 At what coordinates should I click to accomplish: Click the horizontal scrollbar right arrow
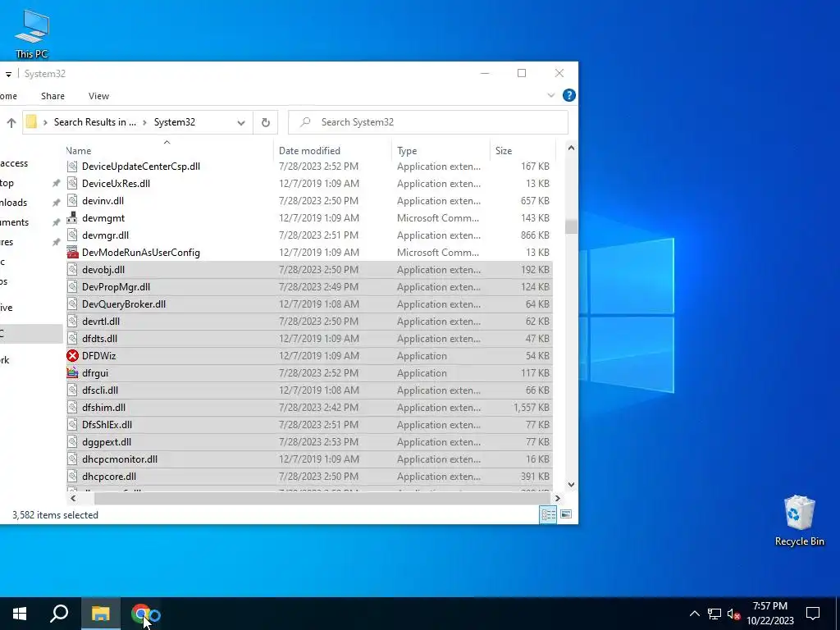click(x=557, y=498)
